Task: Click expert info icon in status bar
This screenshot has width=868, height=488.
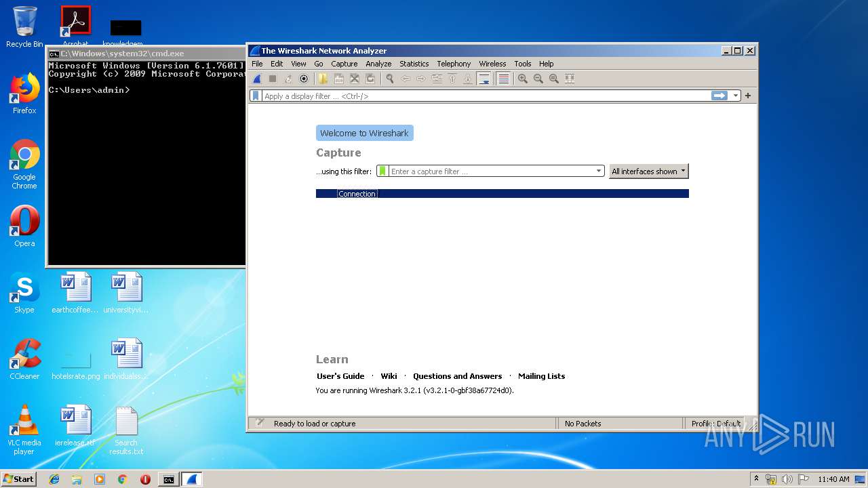Action: 259,423
